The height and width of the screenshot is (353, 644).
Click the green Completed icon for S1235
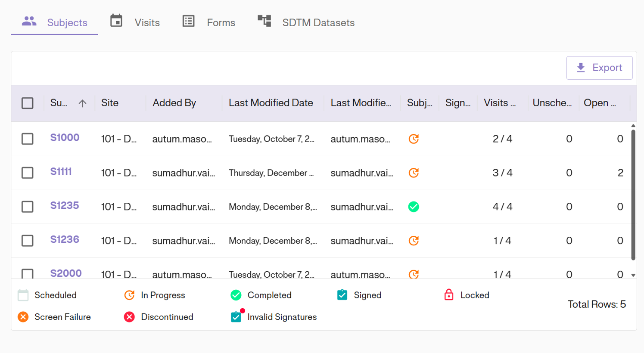pos(414,207)
